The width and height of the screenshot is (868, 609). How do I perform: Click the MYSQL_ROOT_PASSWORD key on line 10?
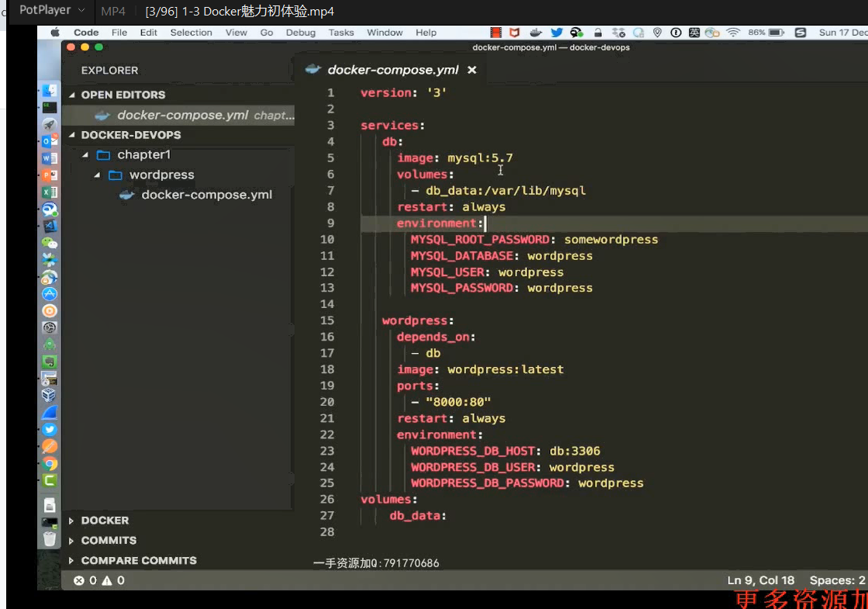[x=480, y=240]
